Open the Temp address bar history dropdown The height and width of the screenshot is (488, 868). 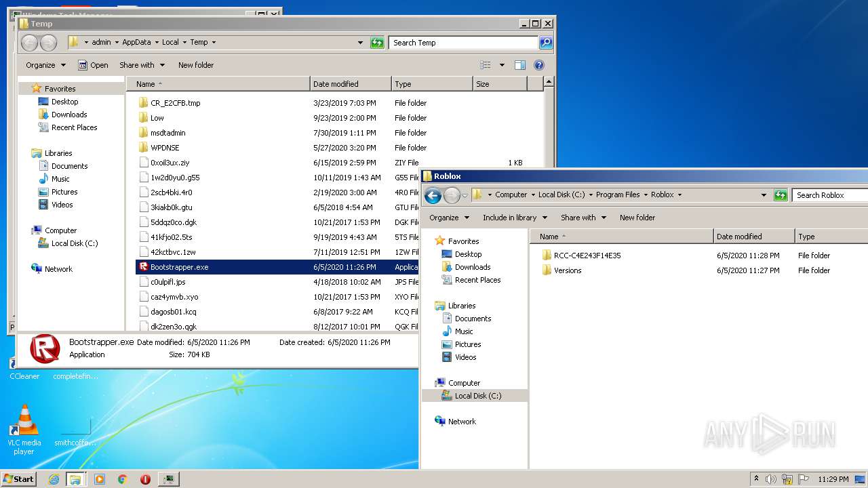pos(360,43)
